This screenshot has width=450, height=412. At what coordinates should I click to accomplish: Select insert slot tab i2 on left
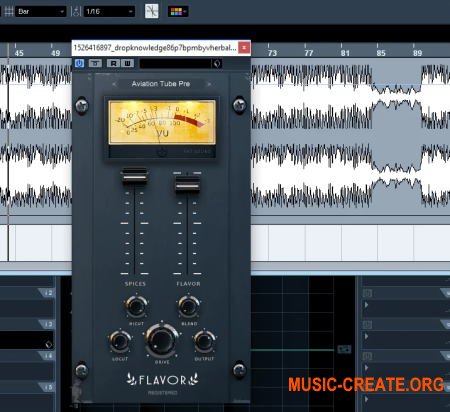pos(47,293)
